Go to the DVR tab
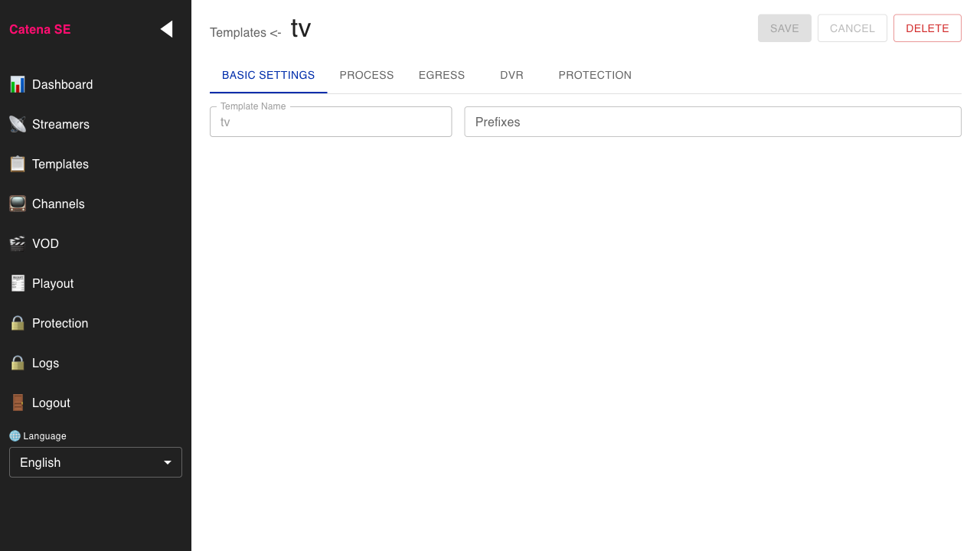Image resolution: width=980 pixels, height=551 pixels. click(511, 75)
